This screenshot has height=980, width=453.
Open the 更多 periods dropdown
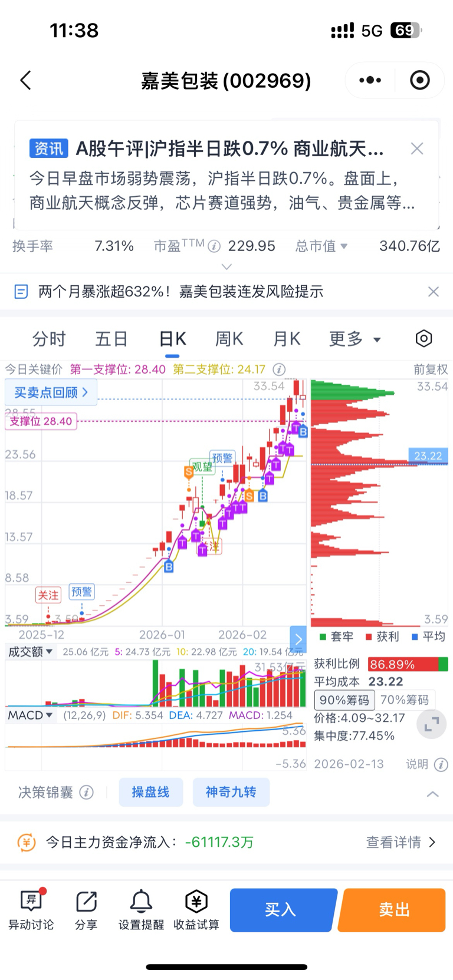click(x=355, y=339)
